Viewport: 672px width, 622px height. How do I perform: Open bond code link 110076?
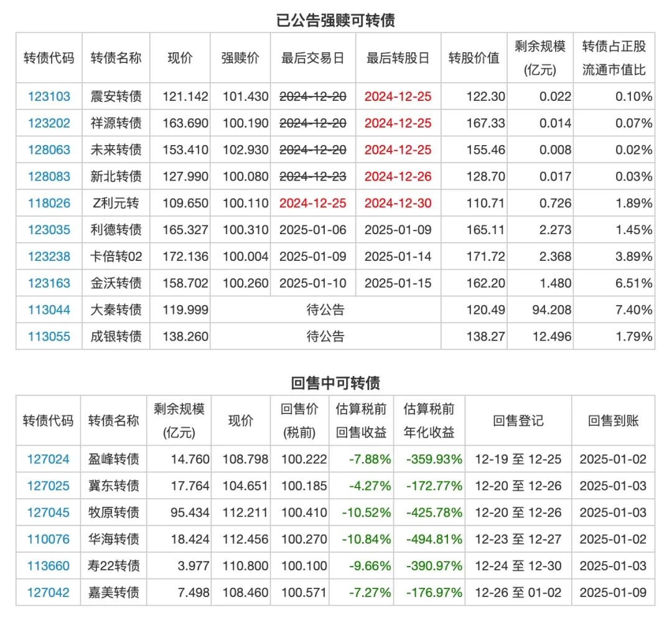pyautogui.click(x=48, y=539)
